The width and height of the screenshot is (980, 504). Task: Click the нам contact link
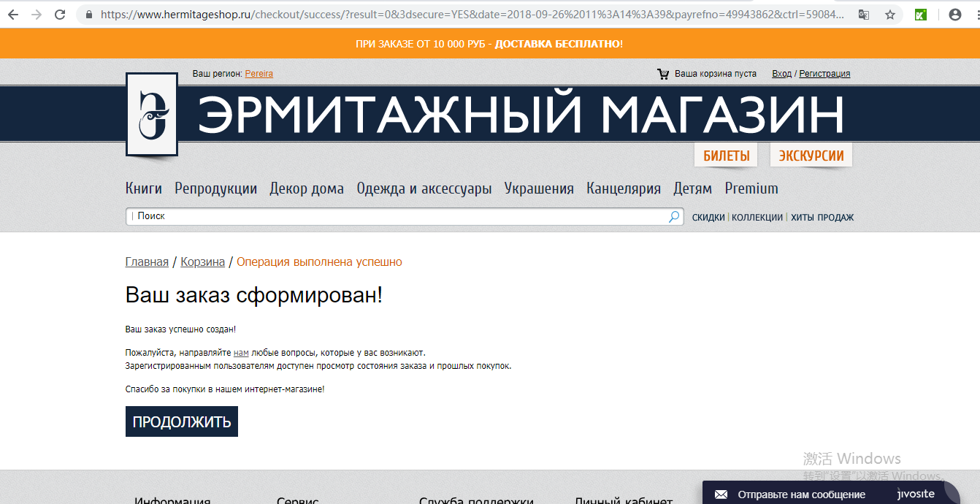pos(241,353)
